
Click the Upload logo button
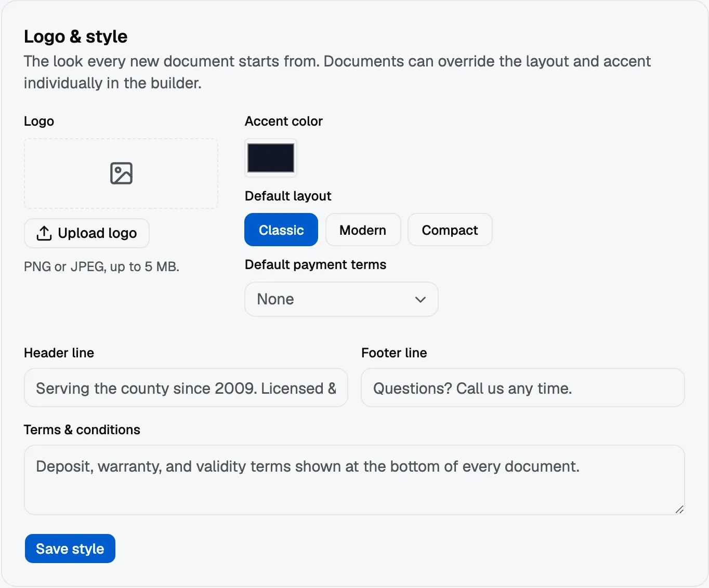pyautogui.click(x=87, y=233)
